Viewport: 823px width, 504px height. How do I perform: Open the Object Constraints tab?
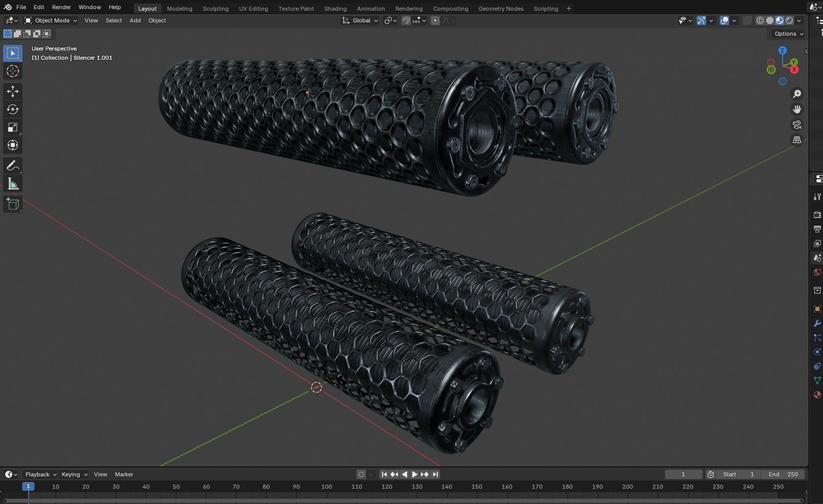(x=817, y=366)
